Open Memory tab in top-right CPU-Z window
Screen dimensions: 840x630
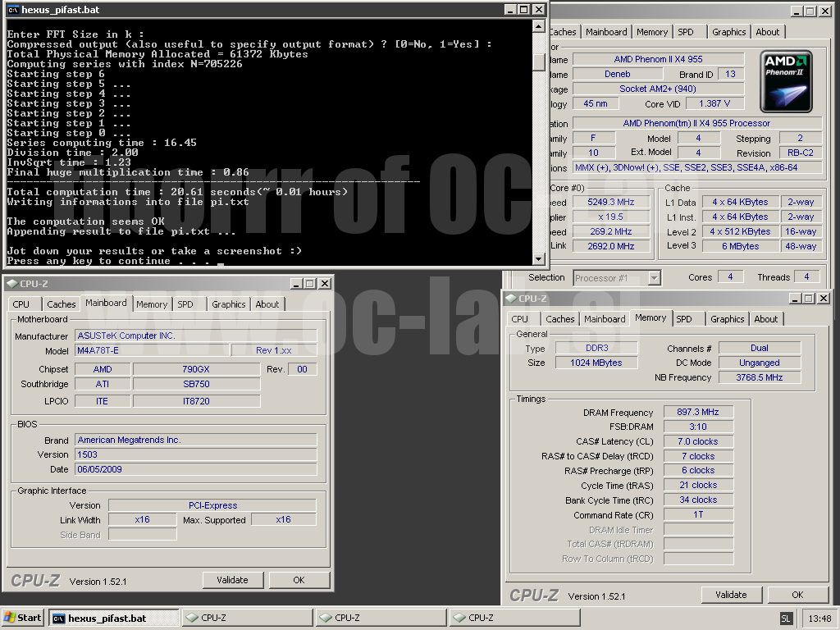[x=652, y=32]
